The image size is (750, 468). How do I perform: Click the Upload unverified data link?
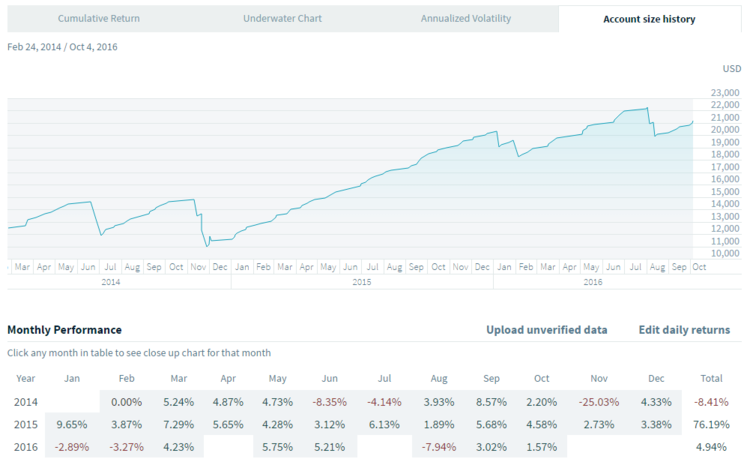click(x=546, y=330)
